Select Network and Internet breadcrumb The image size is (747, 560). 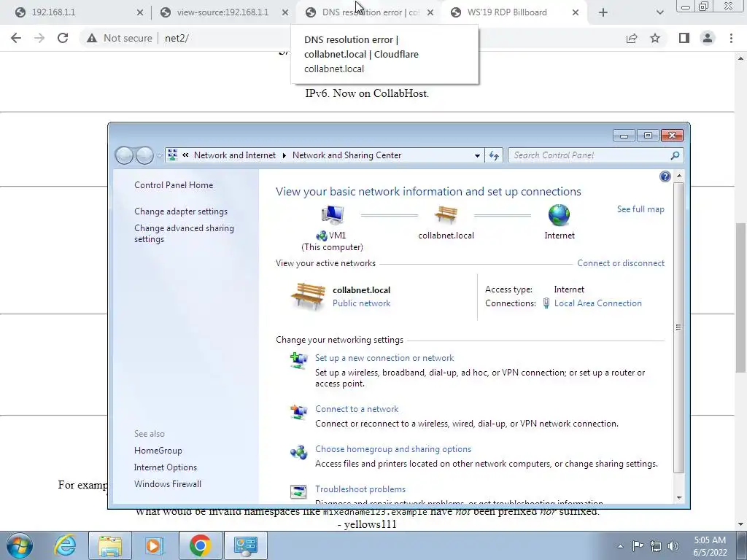point(234,155)
